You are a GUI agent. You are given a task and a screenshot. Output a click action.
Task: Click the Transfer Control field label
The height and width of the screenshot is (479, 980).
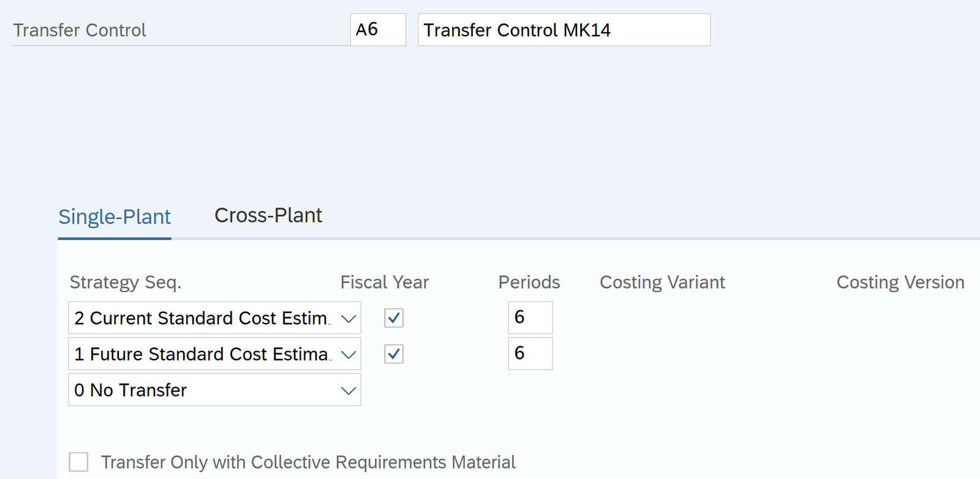(80, 30)
